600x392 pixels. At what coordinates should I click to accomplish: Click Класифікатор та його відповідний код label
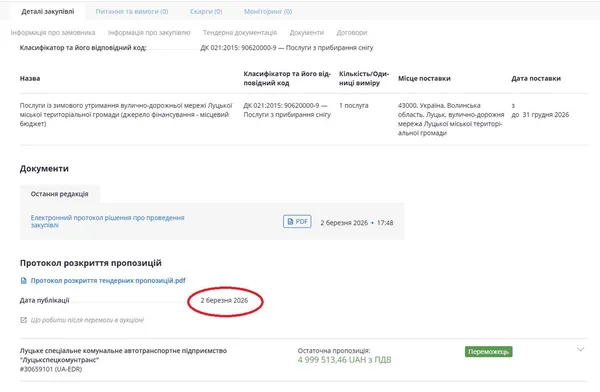83,48
